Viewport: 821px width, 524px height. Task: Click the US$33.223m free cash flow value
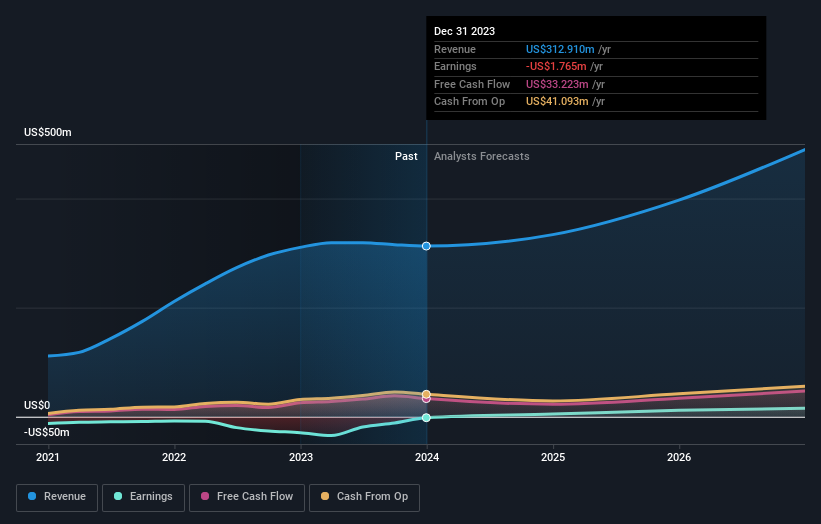point(557,84)
